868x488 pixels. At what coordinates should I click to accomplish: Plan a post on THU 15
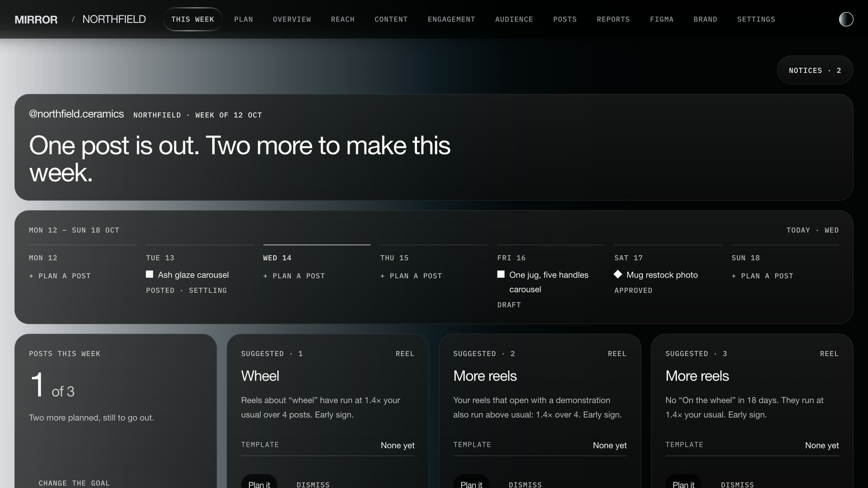pyautogui.click(x=411, y=276)
